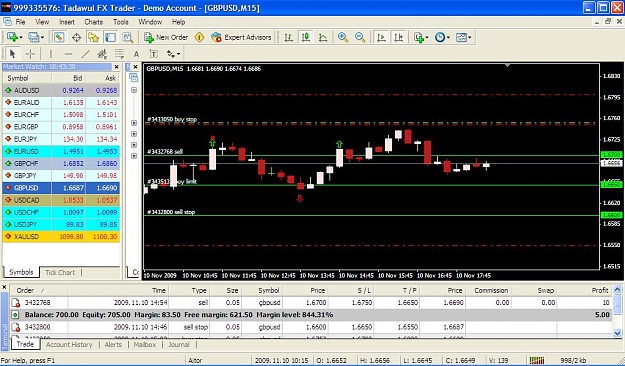Open the Account History tab
Viewport: 625px width, 366px height.
pos(69,344)
